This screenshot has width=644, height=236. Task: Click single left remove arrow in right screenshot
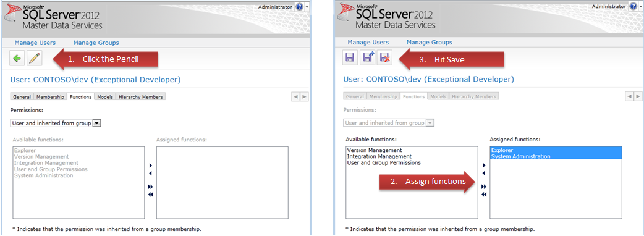coord(484,173)
